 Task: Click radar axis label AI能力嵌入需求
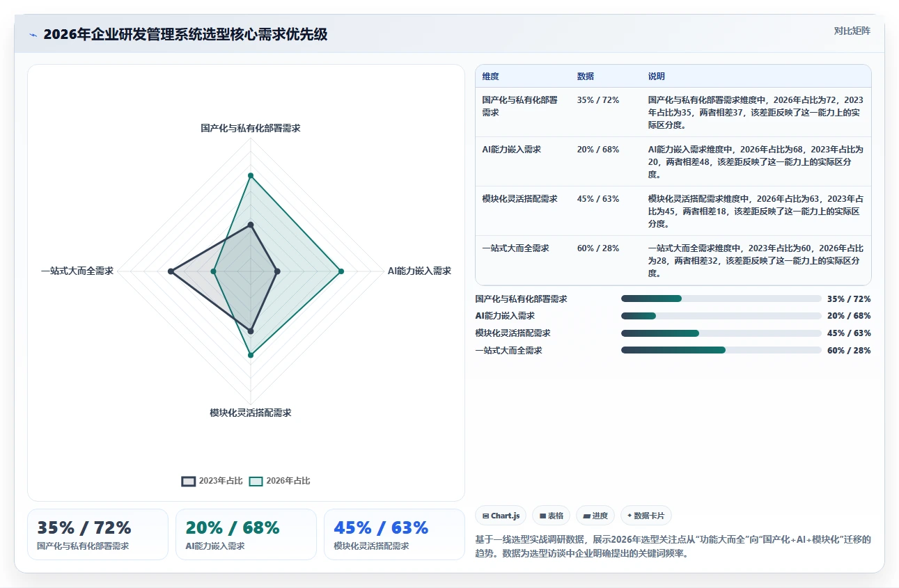[419, 271]
